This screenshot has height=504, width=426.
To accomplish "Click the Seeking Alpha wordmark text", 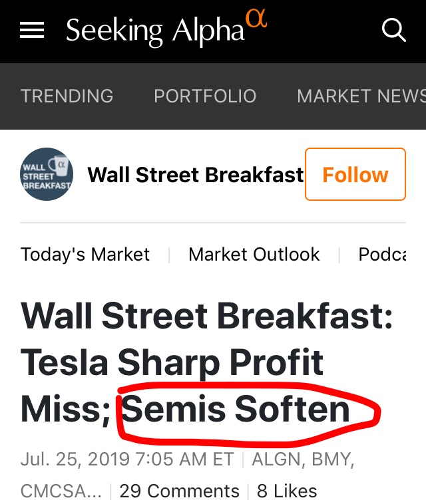I will coord(154,31).
